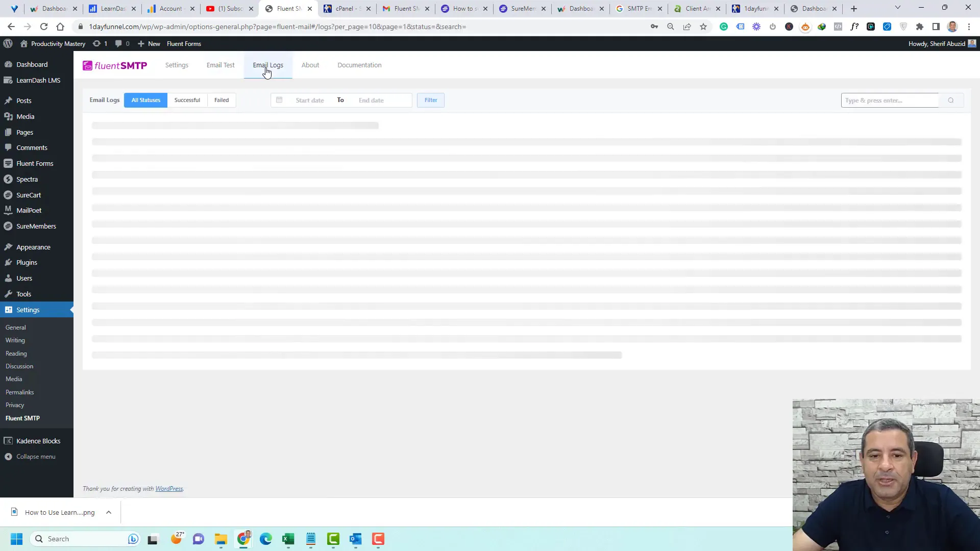
Task: Click the Documentation link
Action: coord(359,65)
